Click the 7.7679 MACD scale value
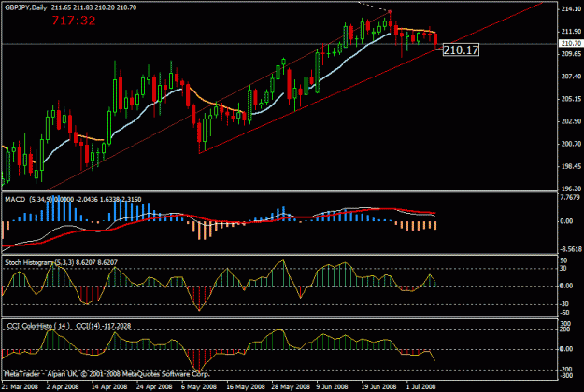 tap(570, 197)
